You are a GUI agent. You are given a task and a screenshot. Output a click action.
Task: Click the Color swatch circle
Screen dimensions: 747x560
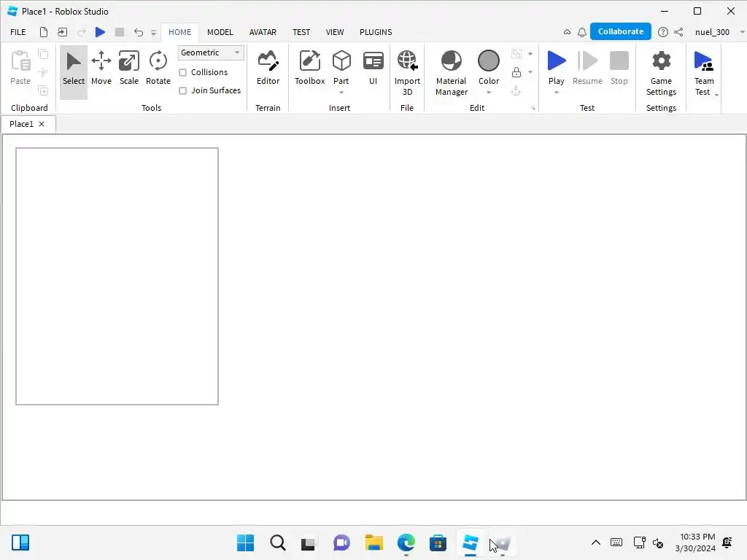488,61
